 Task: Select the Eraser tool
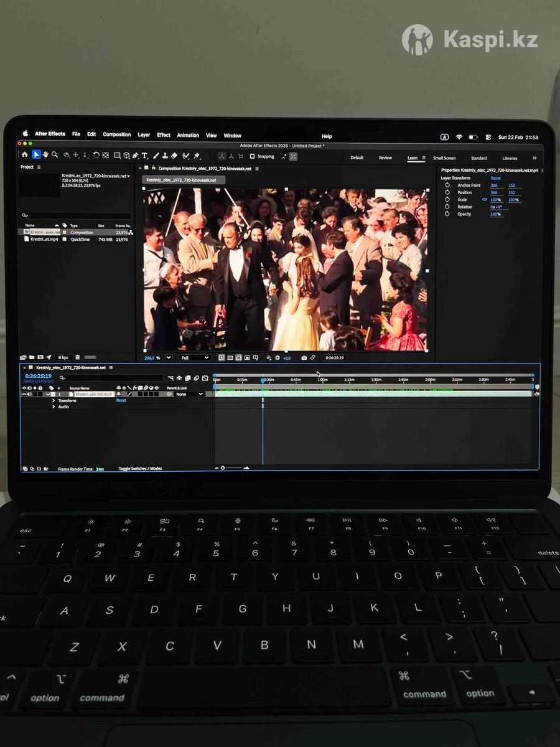pyautogui.click(x=174, y=156)
